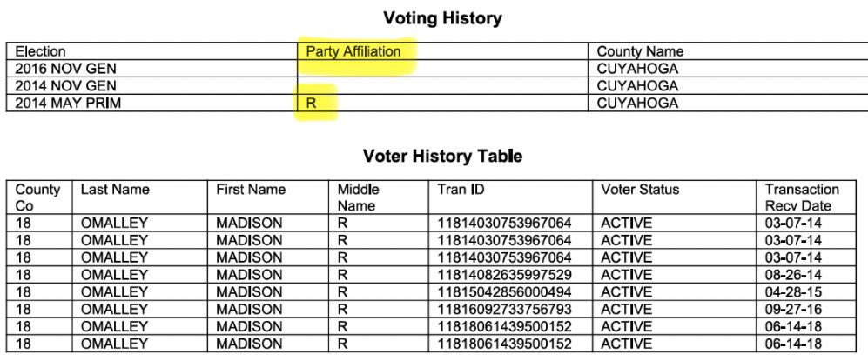Click CUYAHOGA in the 2014 MAY PRIM row
Viewport: 868px width, 361px height.
[x=637, y=104]
